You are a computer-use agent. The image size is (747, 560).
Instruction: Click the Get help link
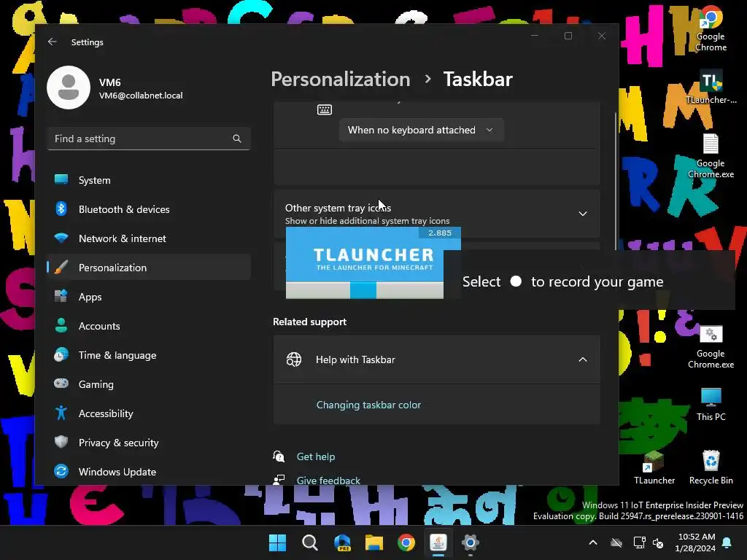coord(315,456)
